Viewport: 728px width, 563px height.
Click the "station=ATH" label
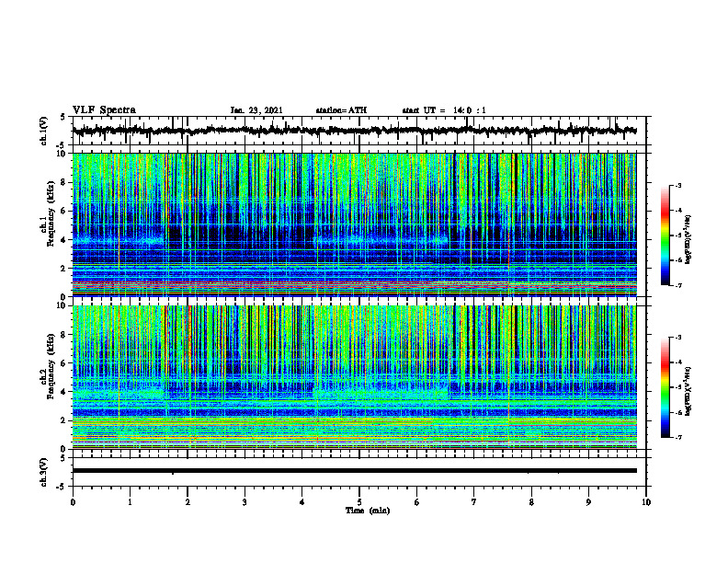coord(341,110)
